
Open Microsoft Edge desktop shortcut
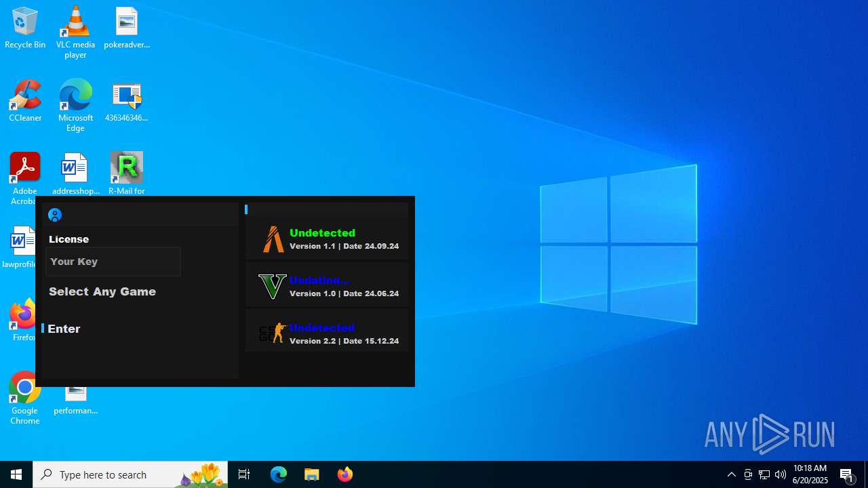(75, 106)
